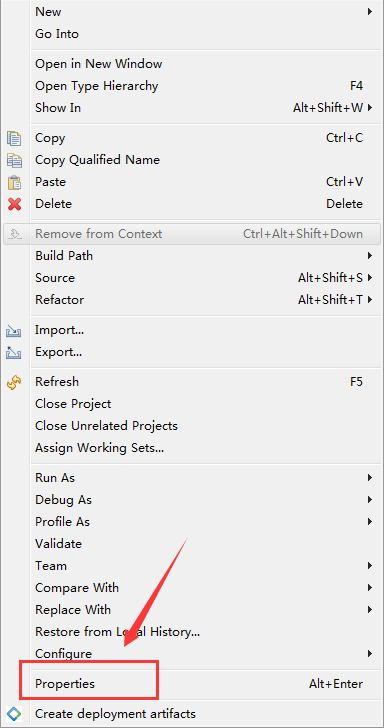Click the Import icon
The width and height of the screenshot is (384, 728).
click(x=13, y=331)
